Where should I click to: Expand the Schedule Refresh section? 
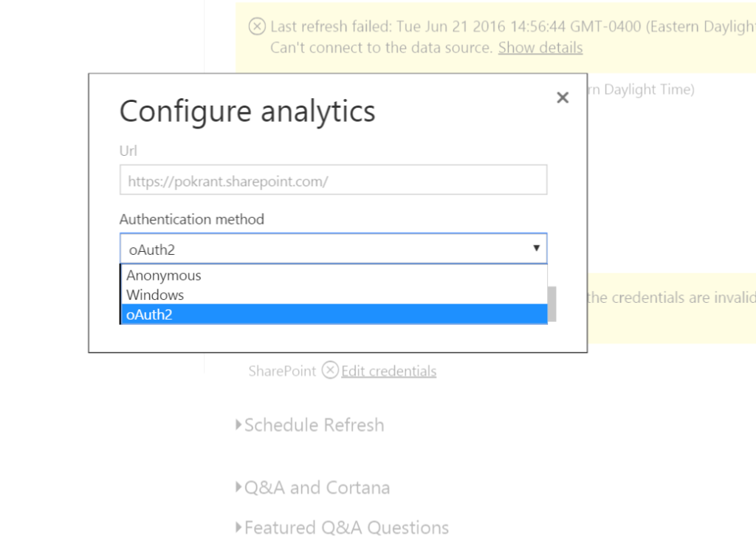pyautogui.click(x=315, y=425)
